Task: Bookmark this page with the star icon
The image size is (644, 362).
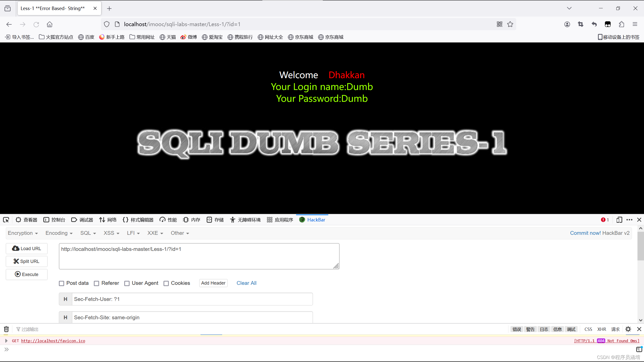Action: pyautogui.click(x=510, y=24)
